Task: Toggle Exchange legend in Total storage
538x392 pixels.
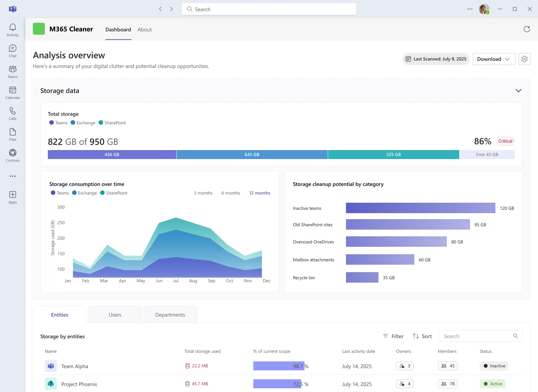Action: click(83, 123)
